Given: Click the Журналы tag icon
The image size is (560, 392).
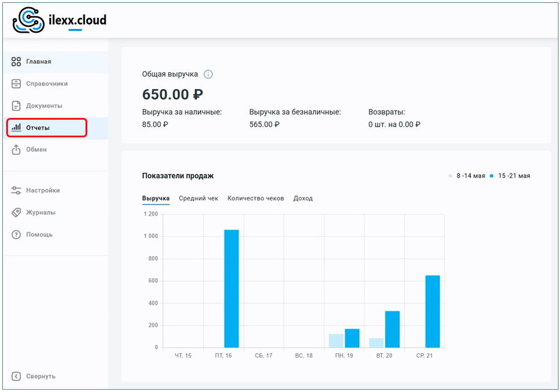Looking at the screenshot, I should 16,213.
